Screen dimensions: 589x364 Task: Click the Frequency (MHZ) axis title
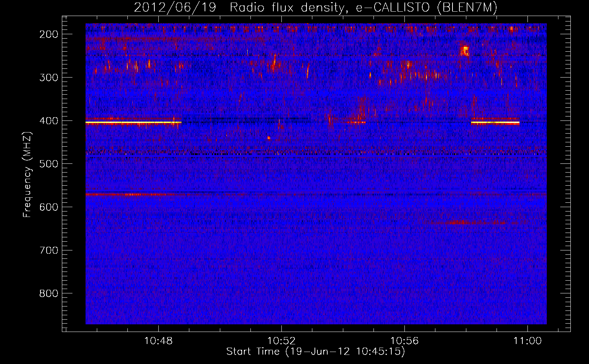27,175
